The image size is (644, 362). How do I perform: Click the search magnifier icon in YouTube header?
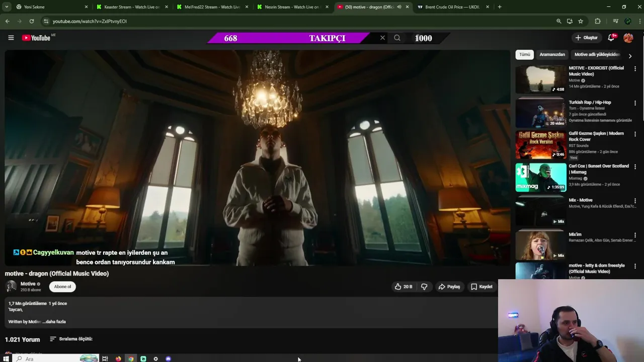[397, 38]
